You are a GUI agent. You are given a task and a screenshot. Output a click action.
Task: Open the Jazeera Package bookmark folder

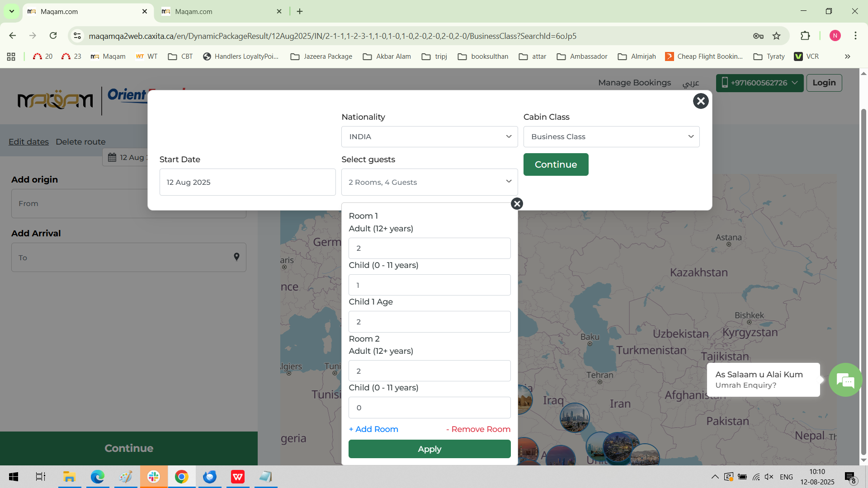pos(321,56)
